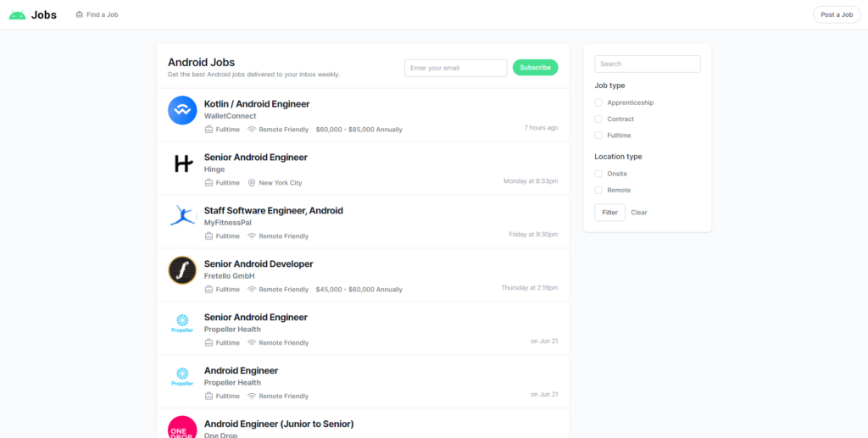Apply filters with the Filter button
Screen dimensions: 868x438
click(609, 213)
